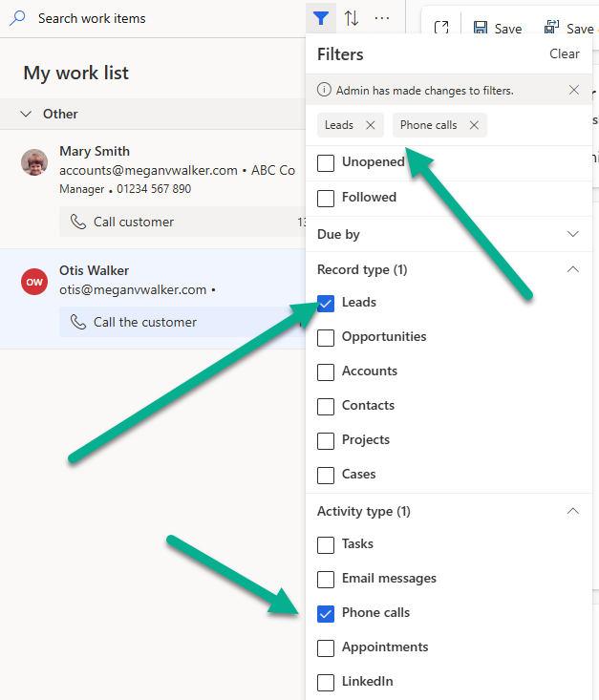Dismiss the admin filter changes notice
The height and width of the screenshot is (700, 599).
573,91
